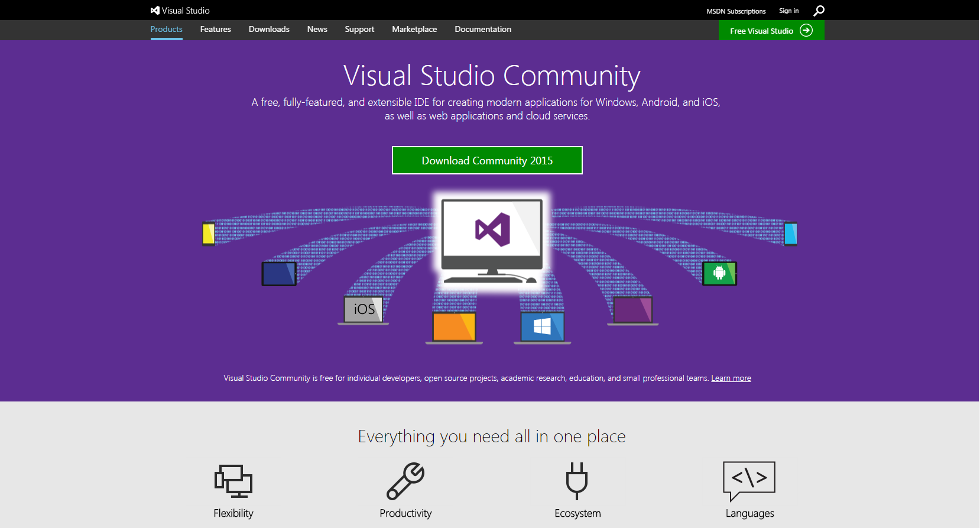Click the MSDN Subscriptions link
This screenshot has height=528, width=980.
point(736,11)
